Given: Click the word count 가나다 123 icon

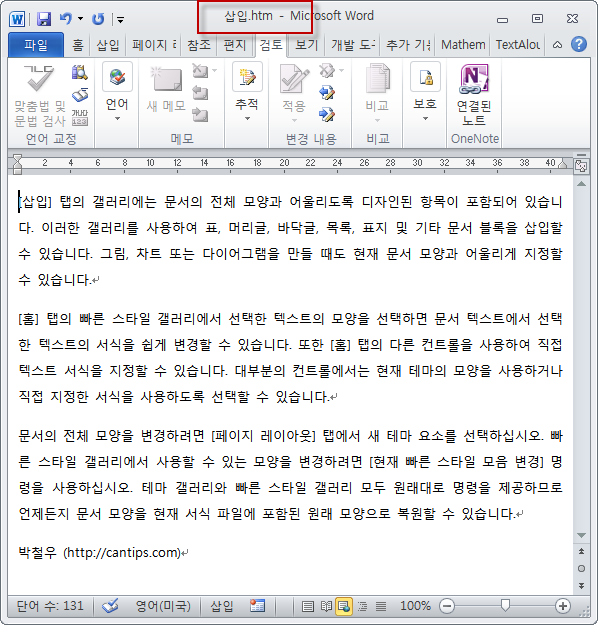Looking at the screenshot, I should [80, 117].
